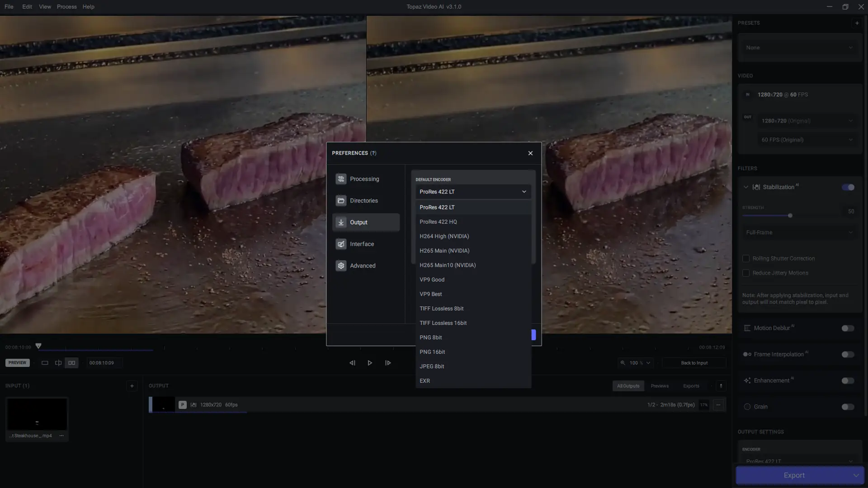Step back one frame

(352, 363)
